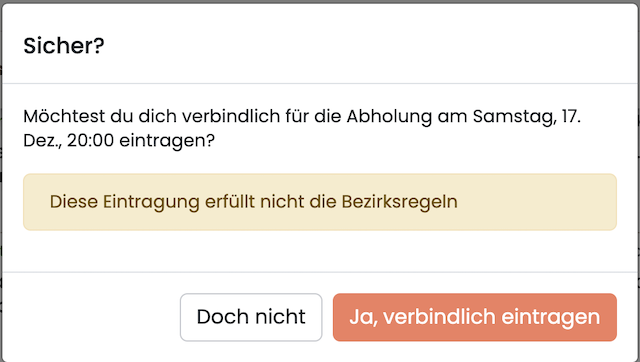This screenshot has height=362, width=640.
Task: Click empty right side of the yellow alert
Action: click(539, 202)
